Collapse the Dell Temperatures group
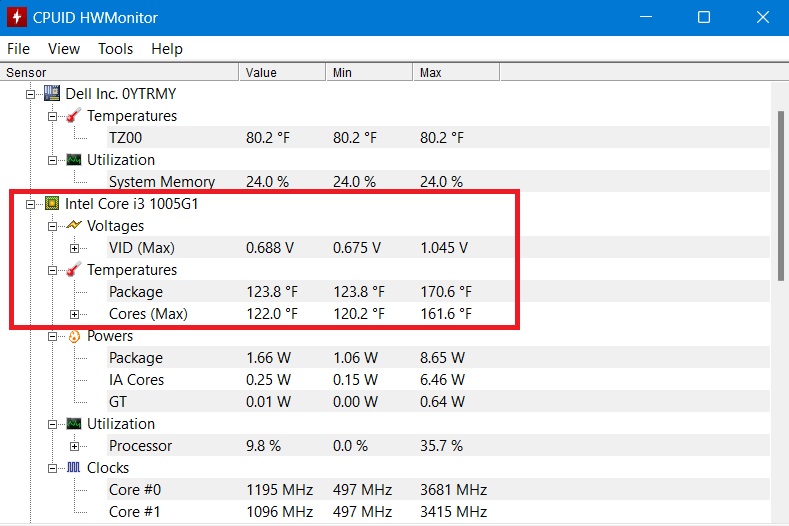Screen dimensions: 789x526 coord(52,116)
